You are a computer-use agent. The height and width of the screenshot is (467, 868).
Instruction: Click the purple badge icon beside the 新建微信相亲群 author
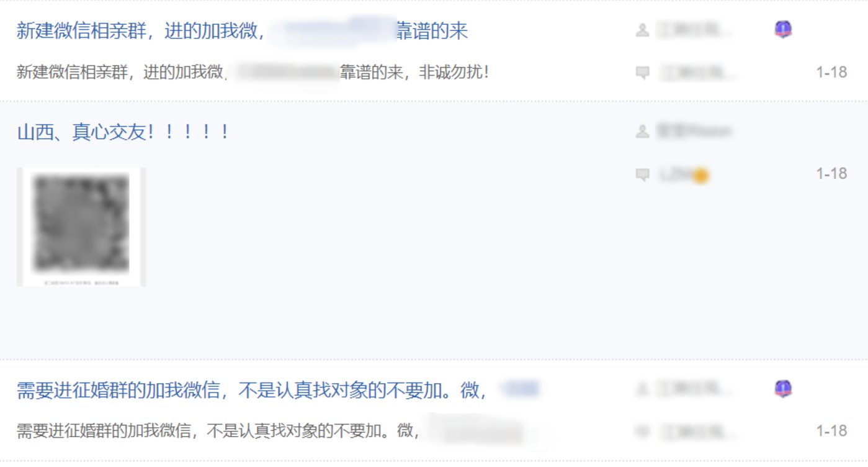pyautogui.click(x=783, y=29)
